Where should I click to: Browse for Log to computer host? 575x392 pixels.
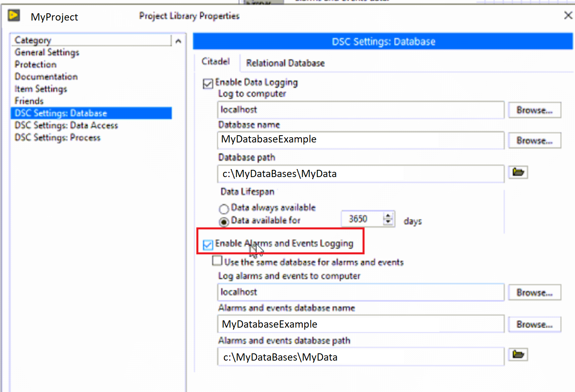(x=534, y=110)
